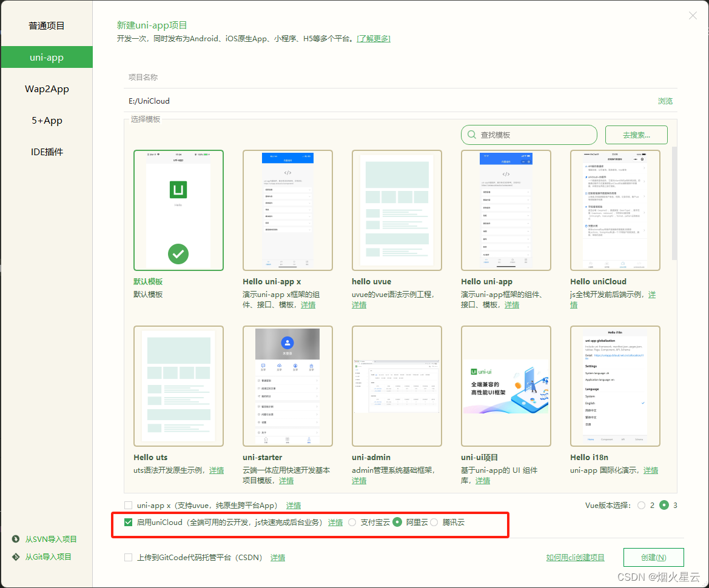Image resolution: width=709 pixels, height=588 pixels.
Task: Open 详情 link for Hello uts
Action: 217,470
